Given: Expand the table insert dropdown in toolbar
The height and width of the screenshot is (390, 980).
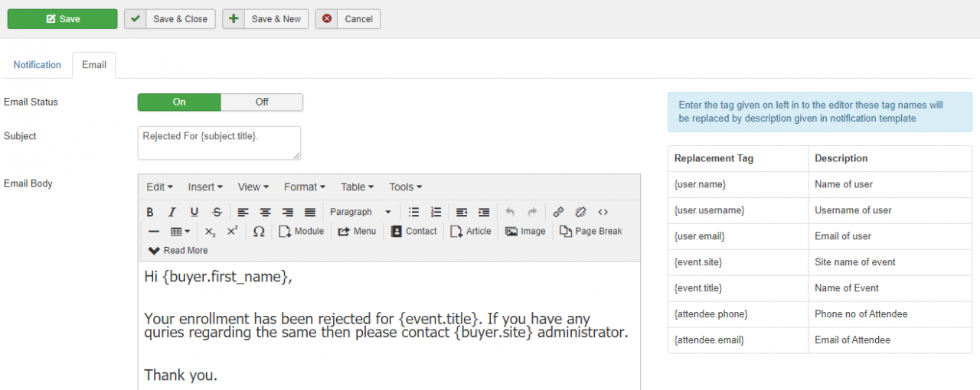Looking at the screenshot, I should click(180, 231).
